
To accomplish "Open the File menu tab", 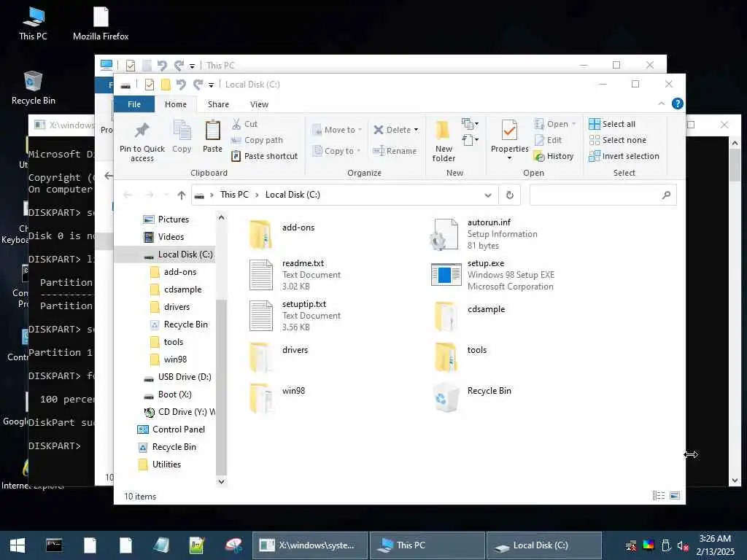I will pos(134,104).
